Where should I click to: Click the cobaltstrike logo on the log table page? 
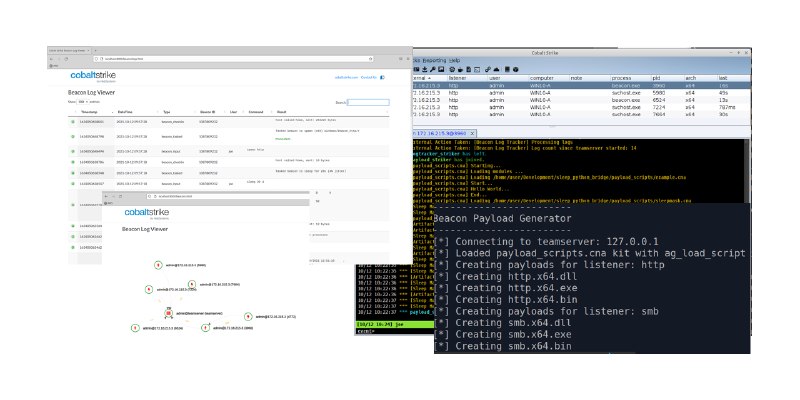[x=93, y=76]
